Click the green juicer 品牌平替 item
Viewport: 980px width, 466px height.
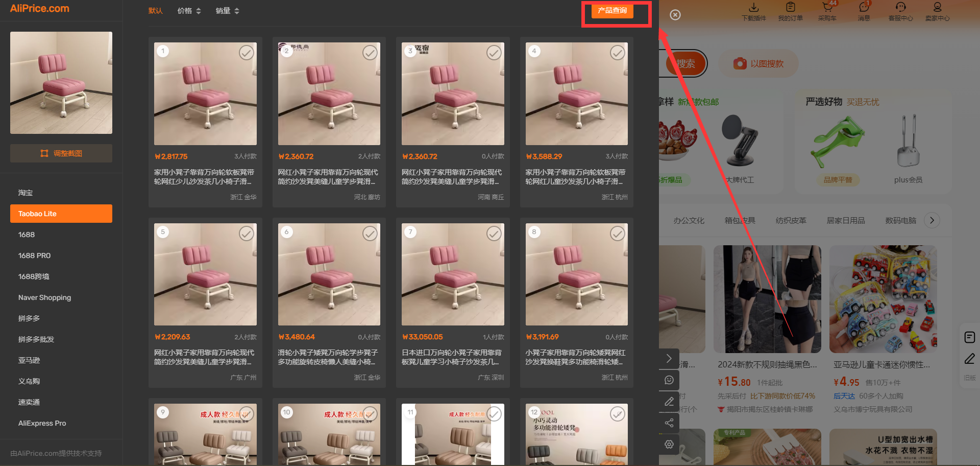(x=838, y=148)
